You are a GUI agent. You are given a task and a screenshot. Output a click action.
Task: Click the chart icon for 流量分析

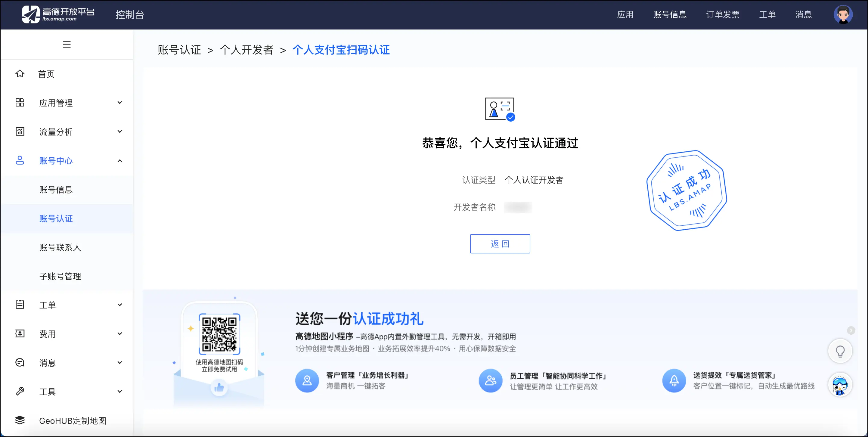point(20,132)
